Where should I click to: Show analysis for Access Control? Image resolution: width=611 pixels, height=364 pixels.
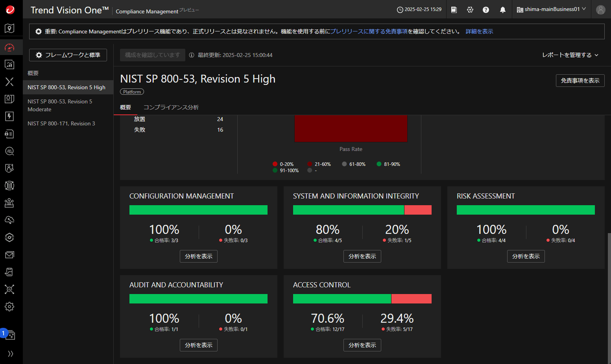[x=362, y=345]
